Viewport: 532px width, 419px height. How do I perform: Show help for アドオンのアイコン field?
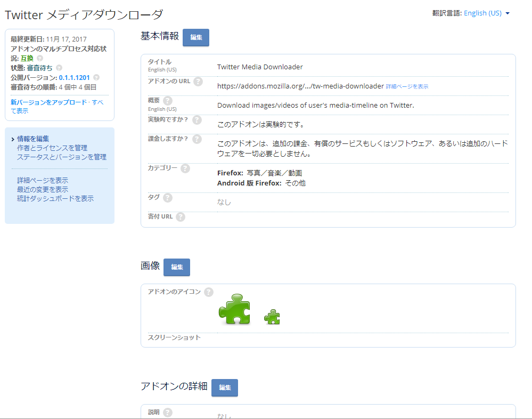pyautogui.click(x=209, y=292)
